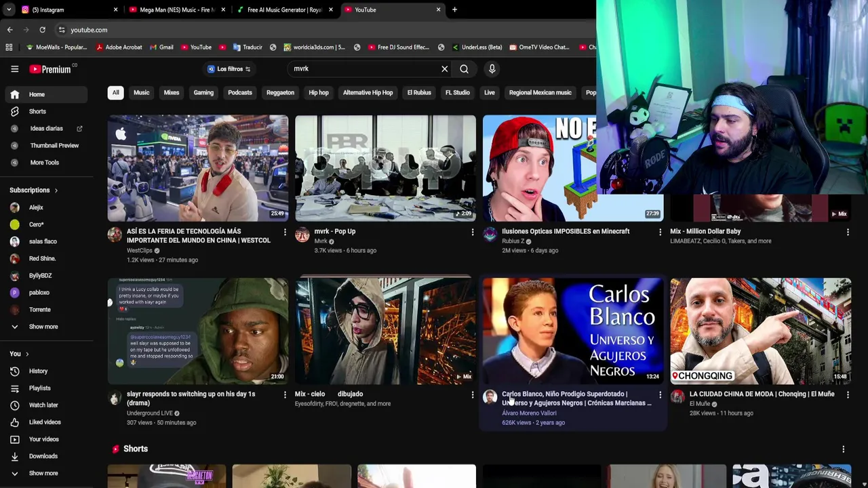
Task: Show more items under You section
Action: pyautogui.click(x=46, y=473)
